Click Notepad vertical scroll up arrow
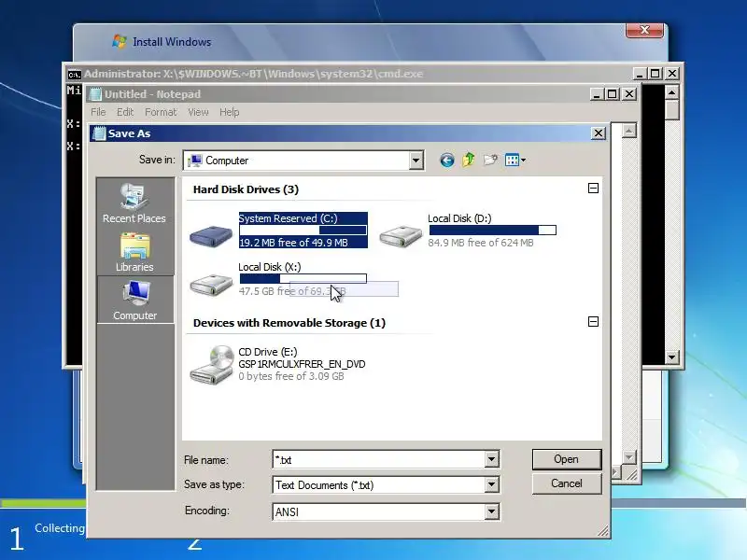The width and height of the screenshot is (747, 560). 628,131
